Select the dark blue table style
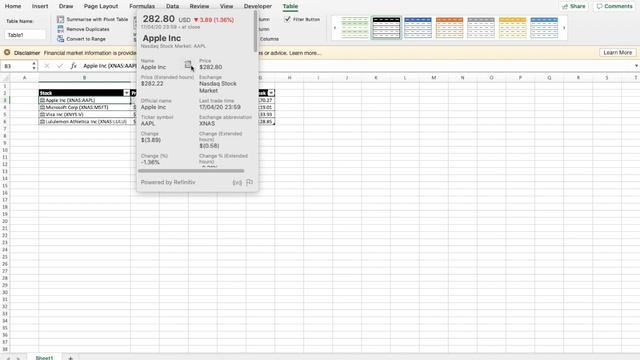Viewport: 640px width, 360px height. (x=418, y=28)
